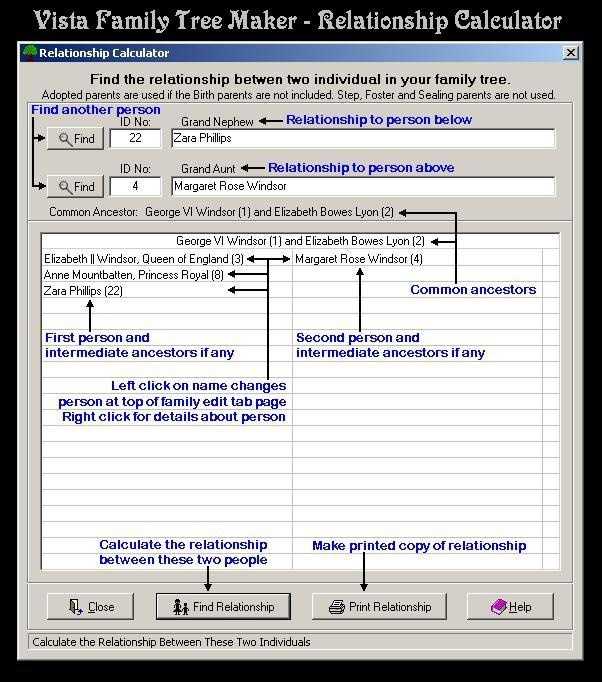Click the Find button for Zara Phillips

click(x=75, y=139)
